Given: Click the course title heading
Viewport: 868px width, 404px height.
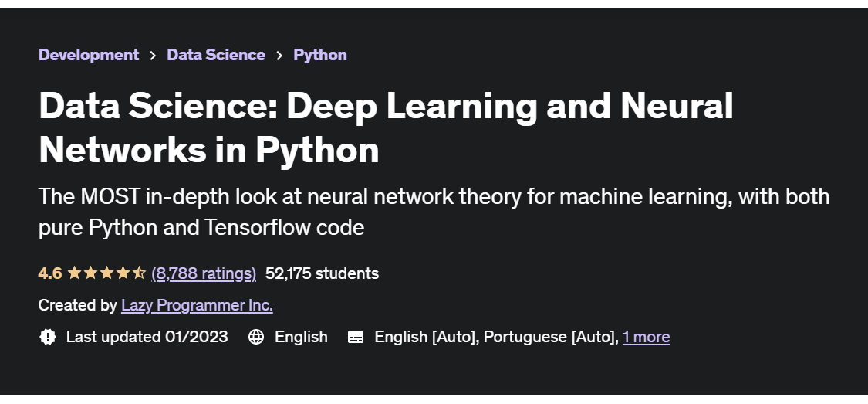Looking at the screenshot, I should (386, 127).
